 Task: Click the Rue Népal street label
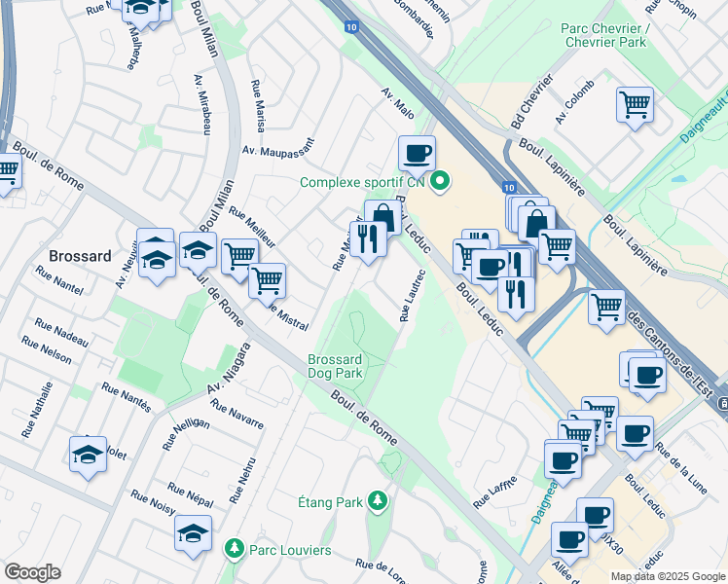point(191,494)
